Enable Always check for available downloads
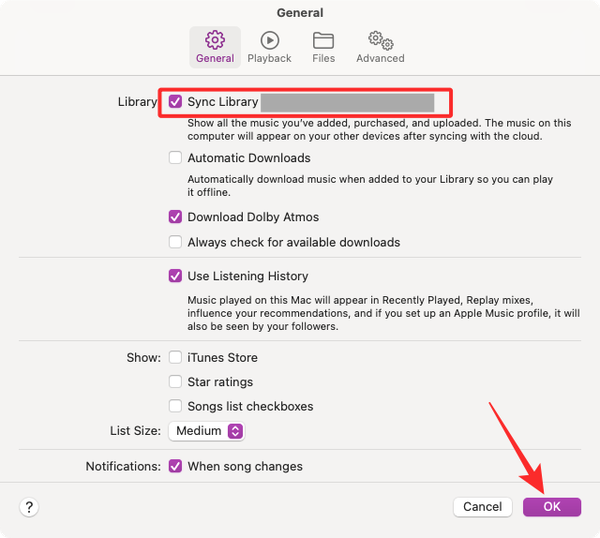This screenshot has height=538, width=600. (176, 242)
